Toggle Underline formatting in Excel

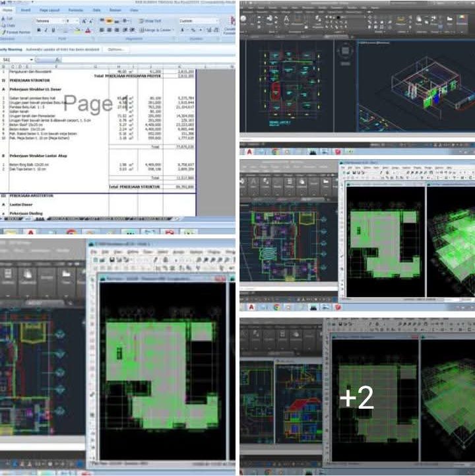click(x=53, y=30)
